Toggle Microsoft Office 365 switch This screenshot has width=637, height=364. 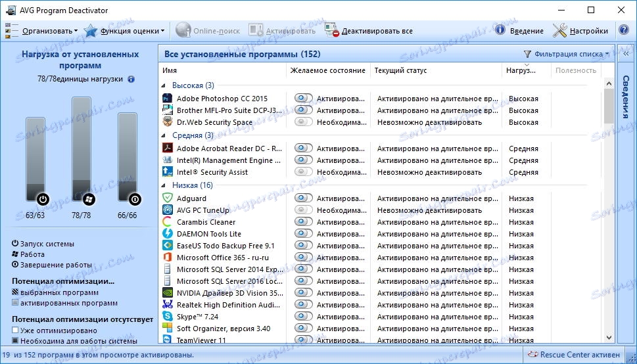tap(304, 257)
